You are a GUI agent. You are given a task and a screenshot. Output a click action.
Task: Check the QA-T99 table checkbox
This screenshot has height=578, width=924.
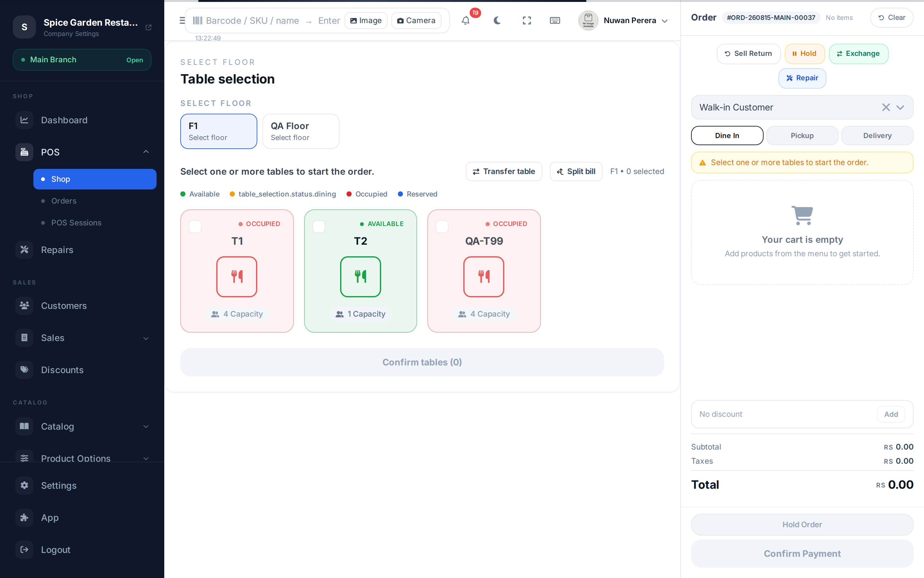pos(442,227)
